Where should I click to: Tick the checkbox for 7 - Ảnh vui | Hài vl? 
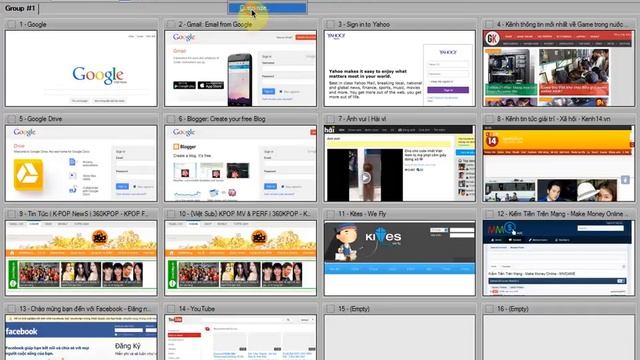point(330,119)
